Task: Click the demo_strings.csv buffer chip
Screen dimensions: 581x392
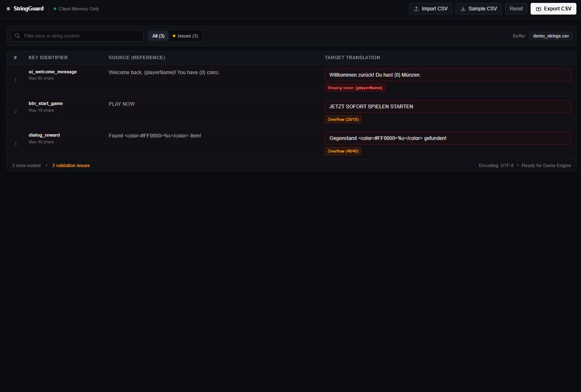Action: (551, 36)
